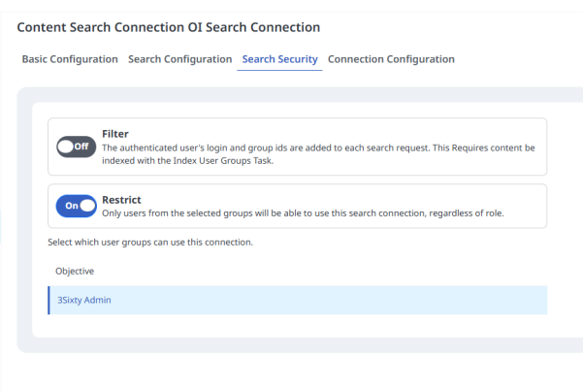Switch to the Search Configuration tab
The image size is (583, 392).
pyautogui.click(x=179, y=59)
